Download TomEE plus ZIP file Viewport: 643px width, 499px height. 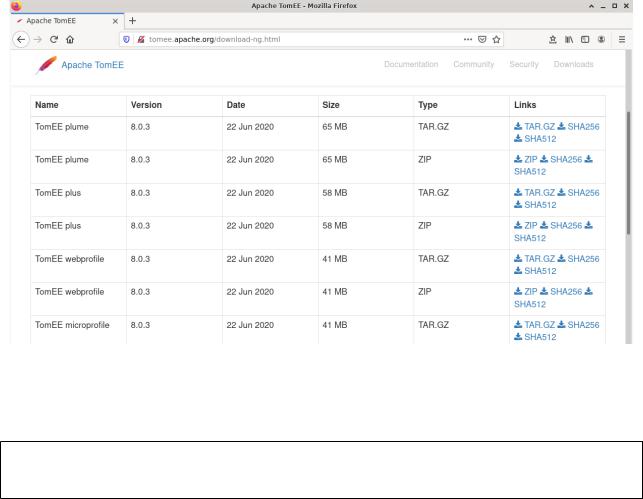tap(526, 226)
